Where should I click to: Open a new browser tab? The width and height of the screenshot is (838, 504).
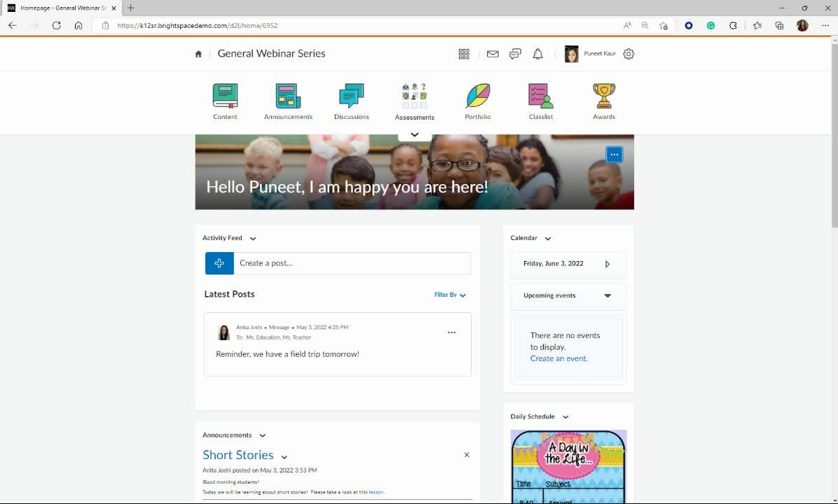tap(130, 8)
